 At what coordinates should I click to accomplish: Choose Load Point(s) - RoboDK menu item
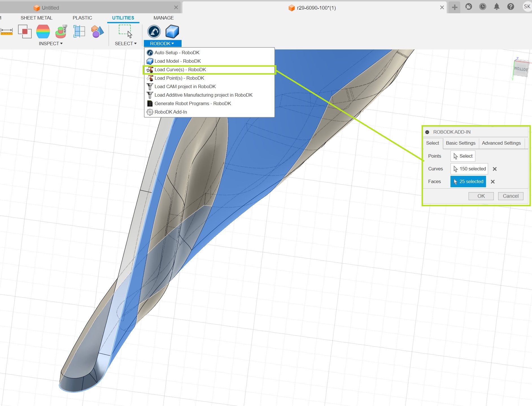click(179, 78)
